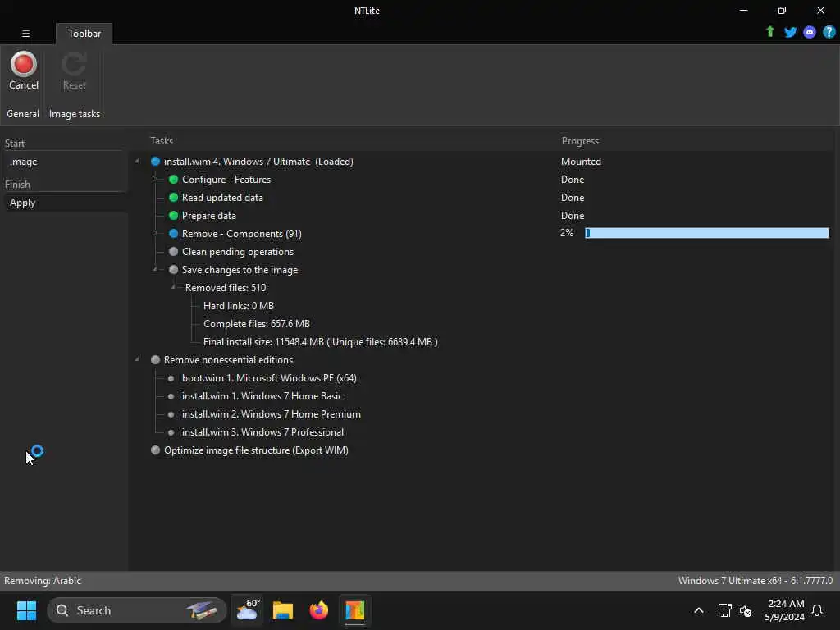Click the green update arrow icon
This screenshot has height=630, width=840.
coord(769,32)
